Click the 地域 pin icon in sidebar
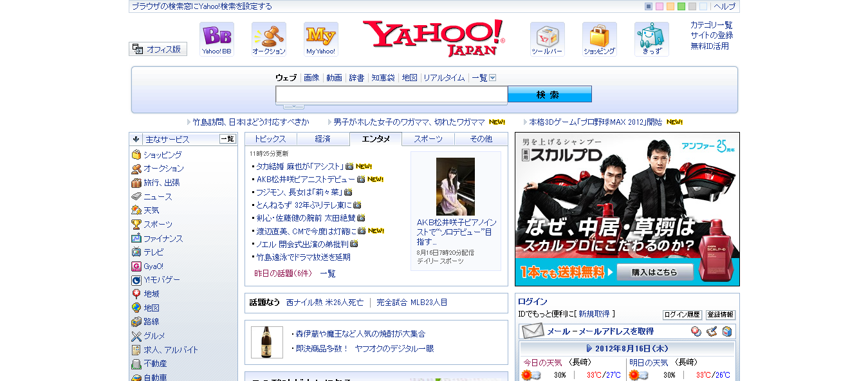The width and height of the screenshot is (868, 381). click(136, 294)
